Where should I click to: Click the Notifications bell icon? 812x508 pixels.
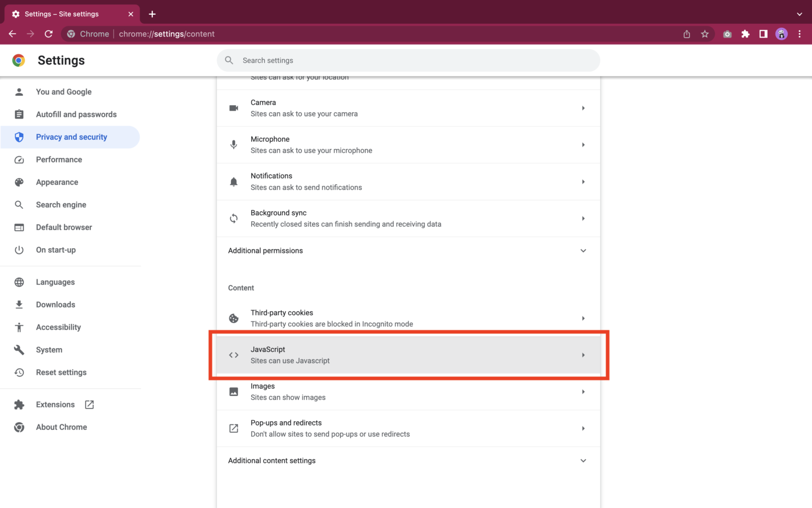pyautogui.click(x=234, y=182)
